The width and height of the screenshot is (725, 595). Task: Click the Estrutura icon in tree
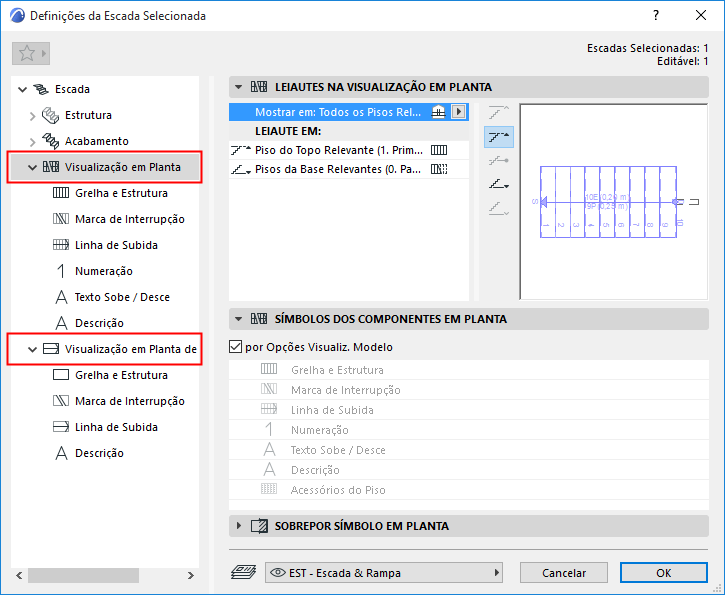pos(50,115)
